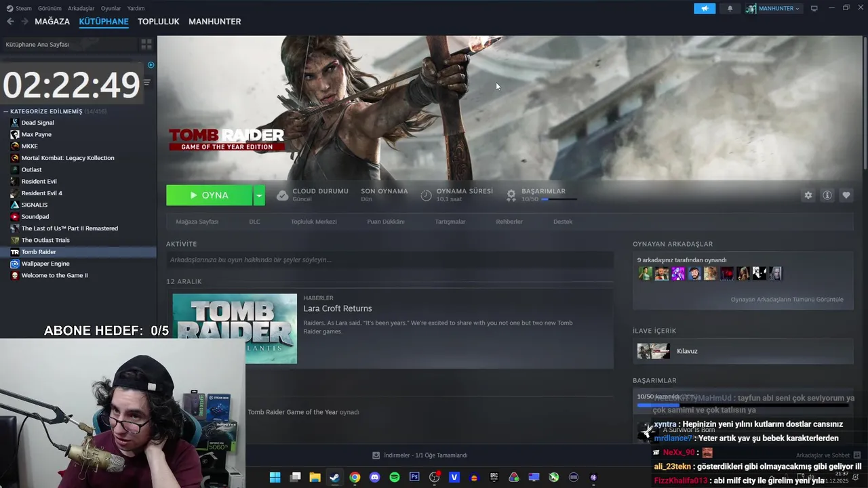The width and height of the screenshot is (868, 488).
Task: Open Google Chrome from taskbar
Action: pyautogui.click(x=355, y=477)
